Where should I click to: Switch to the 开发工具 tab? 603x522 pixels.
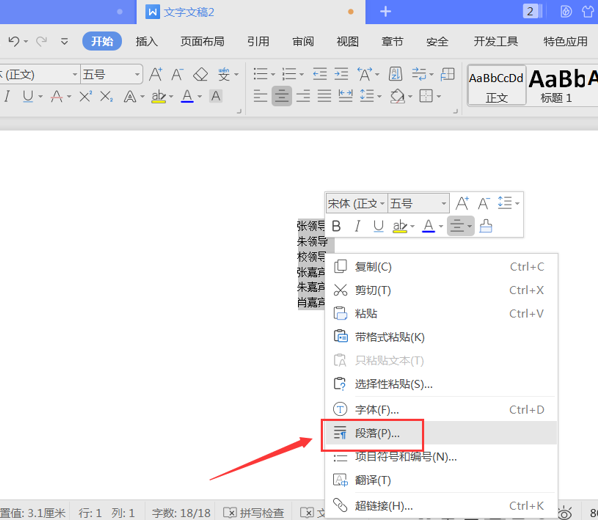(496, 41)
